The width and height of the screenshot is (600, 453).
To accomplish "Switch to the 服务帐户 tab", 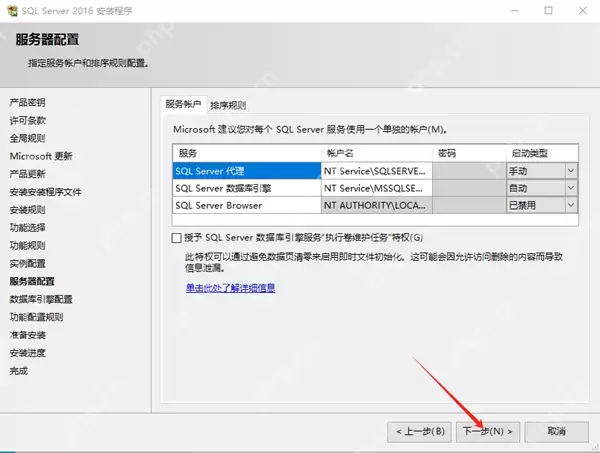I will (183, 104).
